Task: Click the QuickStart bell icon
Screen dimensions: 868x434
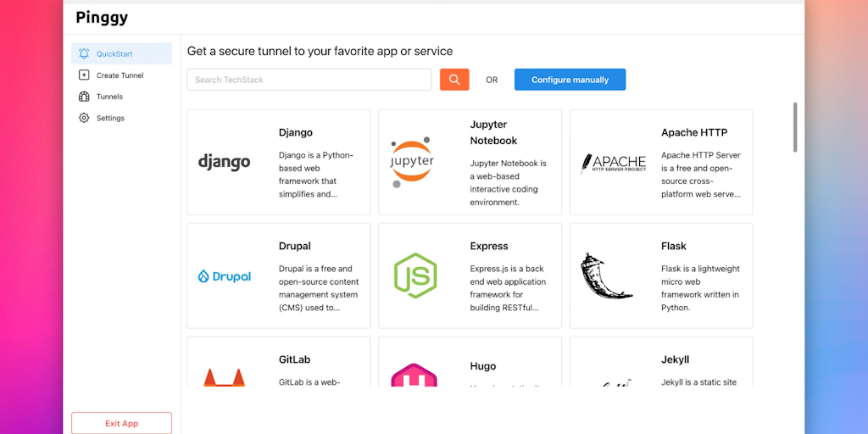Action: coord(84,54)
